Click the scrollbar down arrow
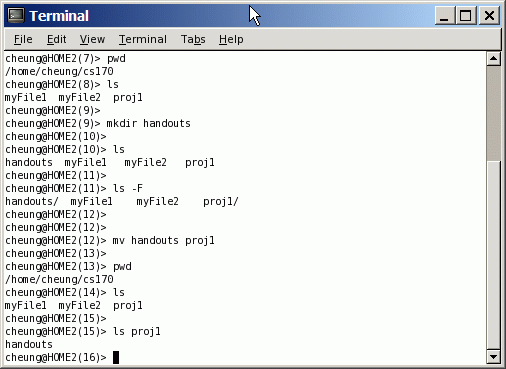The height and width of the screenshot is (369, 506). 493,357
